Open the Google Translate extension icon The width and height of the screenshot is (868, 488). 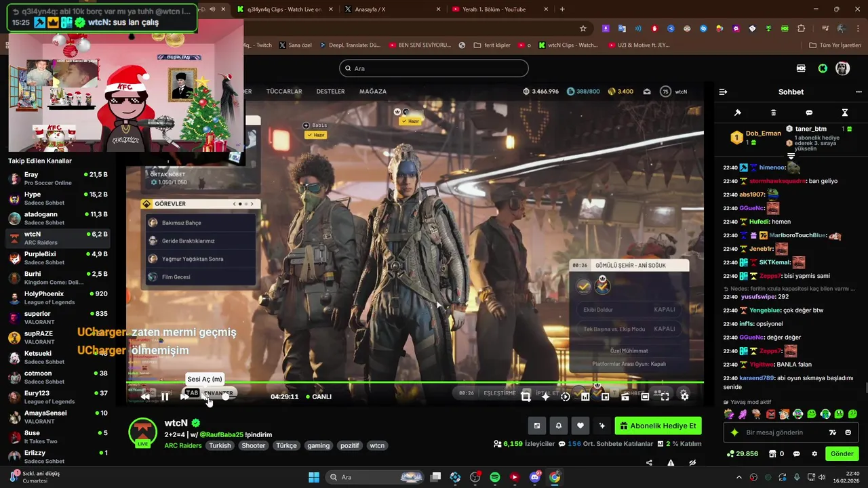pos(622,28)
